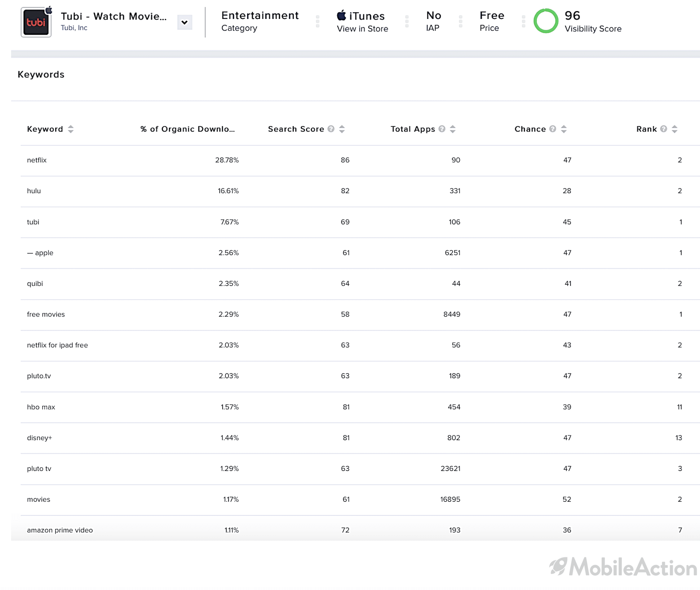This screenshot has height=590, width=700.
Task: Click the Keywords section heading
Action: coord(41,74)
